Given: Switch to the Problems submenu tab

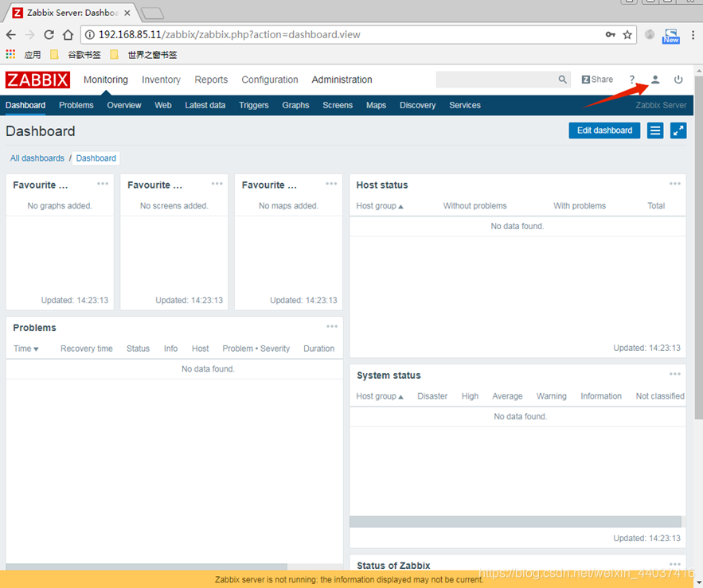Looking at the screenshot, I should tap(76, 105).
